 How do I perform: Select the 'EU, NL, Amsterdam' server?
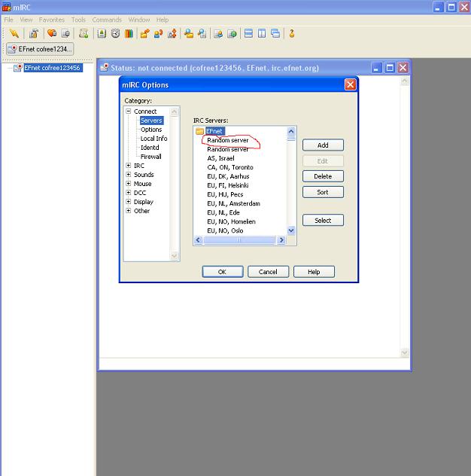tap(233, 203)
